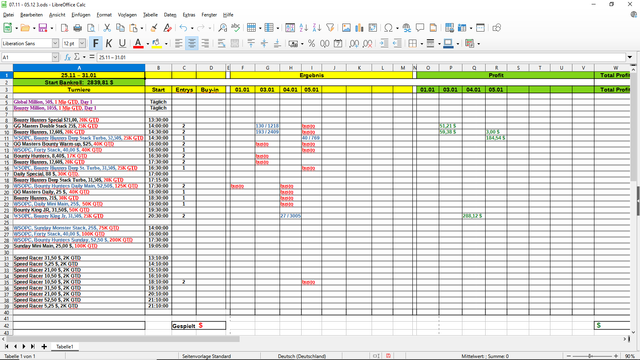Go to the first sheet arrow
The width and height of the screenshot is (640, 360).
(x=7, y=347)
